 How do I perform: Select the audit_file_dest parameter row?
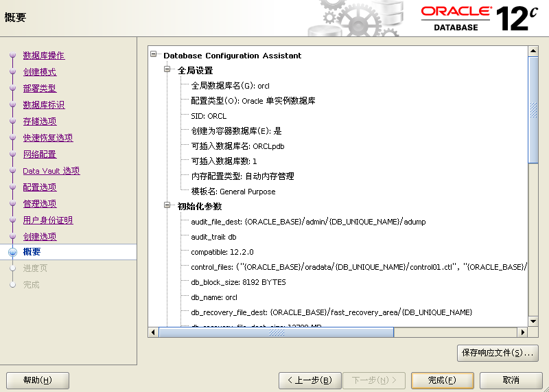pyautogui.click(x=308, y=222)
